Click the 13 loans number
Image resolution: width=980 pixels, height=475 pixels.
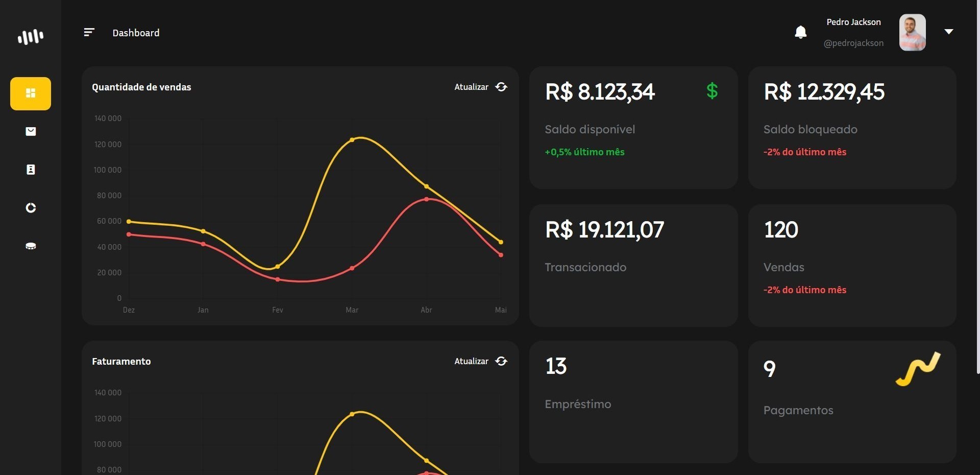556,366
